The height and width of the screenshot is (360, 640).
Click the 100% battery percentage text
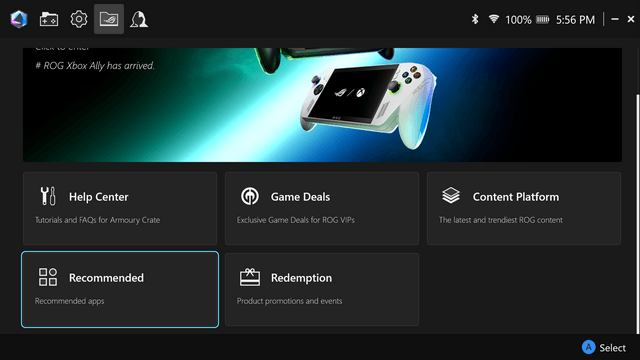click(518, 20)
